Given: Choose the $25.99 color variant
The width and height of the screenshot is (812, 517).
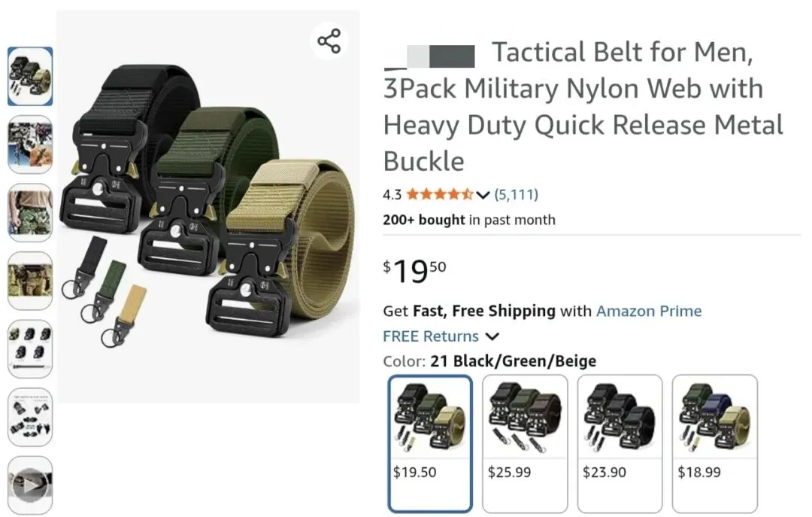Looking at the screenshot, I should pos(525,442).
